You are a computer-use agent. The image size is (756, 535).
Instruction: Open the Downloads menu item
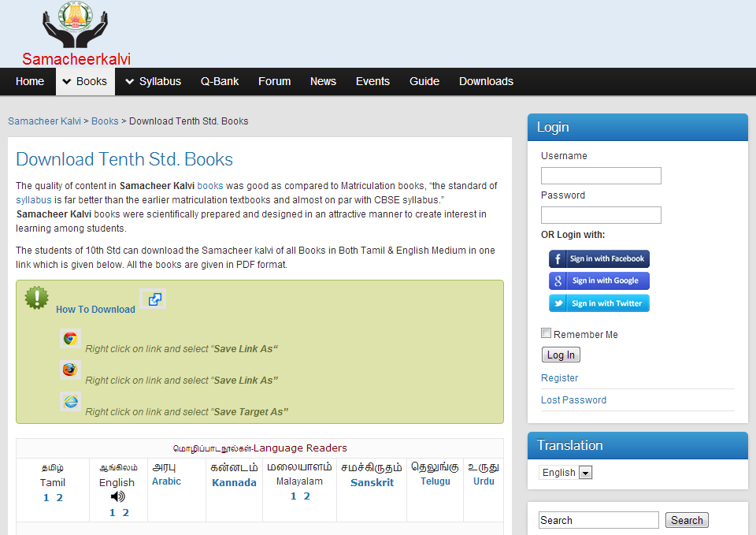point(486,81)
